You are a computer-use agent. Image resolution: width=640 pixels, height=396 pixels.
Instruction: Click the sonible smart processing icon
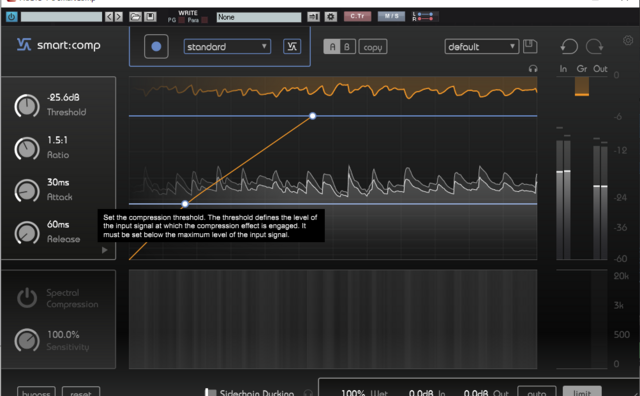[x=292, y=47]
